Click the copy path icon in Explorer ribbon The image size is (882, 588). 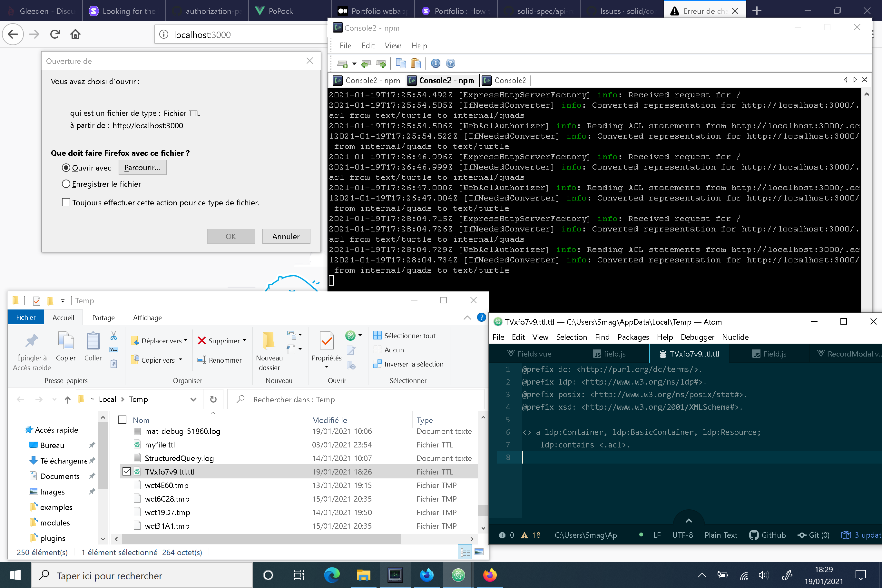pyautogui.click(x=113, y=349)
